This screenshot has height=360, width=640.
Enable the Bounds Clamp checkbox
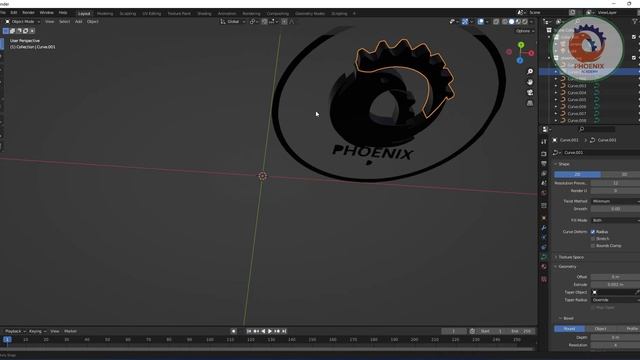[593, 246]
